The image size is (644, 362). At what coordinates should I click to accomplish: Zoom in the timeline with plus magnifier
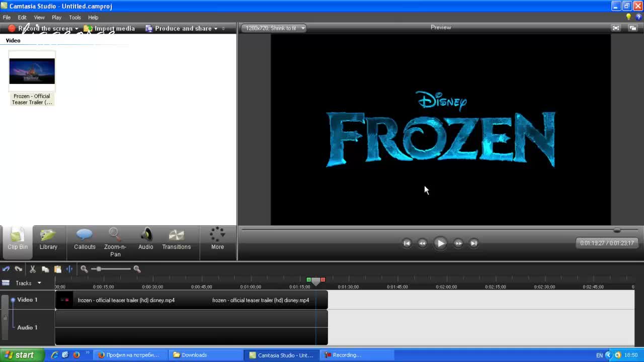point(137,269)
